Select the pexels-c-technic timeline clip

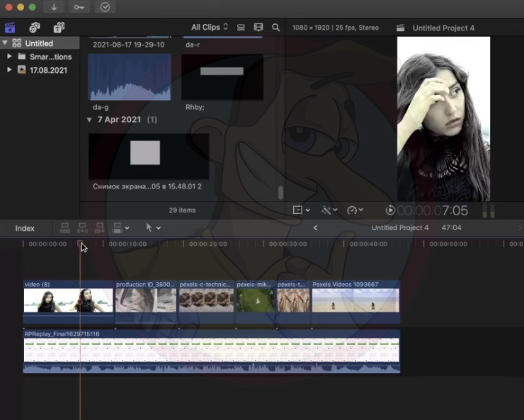pos(207,302)
